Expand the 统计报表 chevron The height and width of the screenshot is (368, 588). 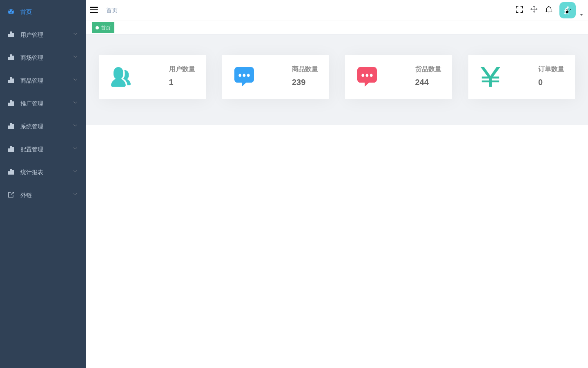tap(75, 171)
